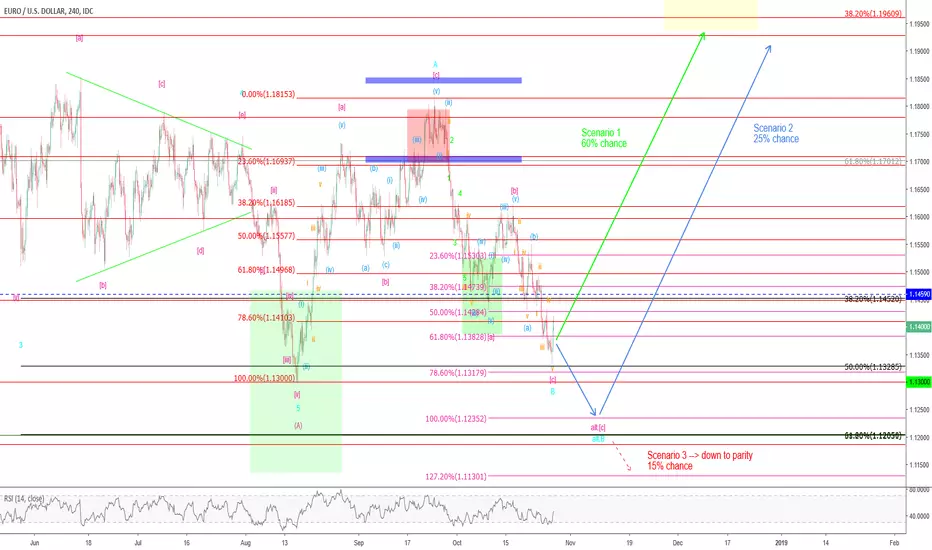Select the 38.20%(1.19609) level label

[873, 13]
